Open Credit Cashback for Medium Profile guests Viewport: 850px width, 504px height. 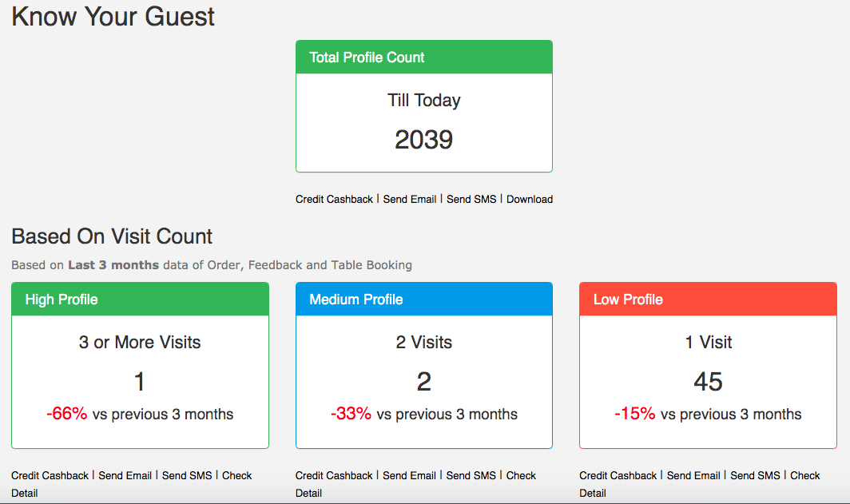click(334, 475)
